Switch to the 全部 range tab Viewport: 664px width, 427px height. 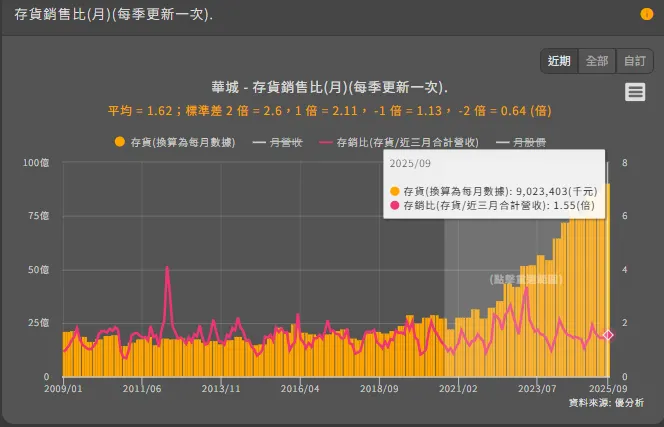tap(597, 61)
